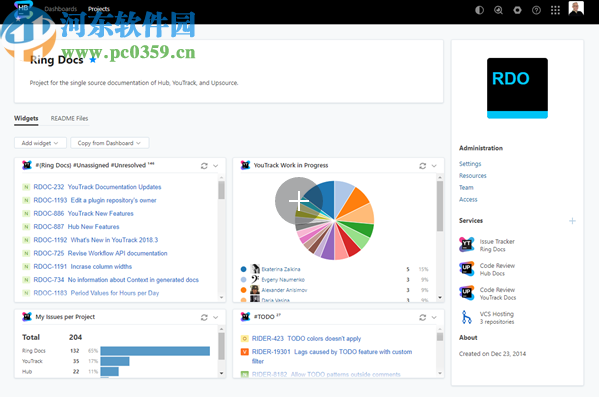608x397 pixels.
Task: Select Evgeny Naumenko's light blue legend dot
Action: (244, 280)
